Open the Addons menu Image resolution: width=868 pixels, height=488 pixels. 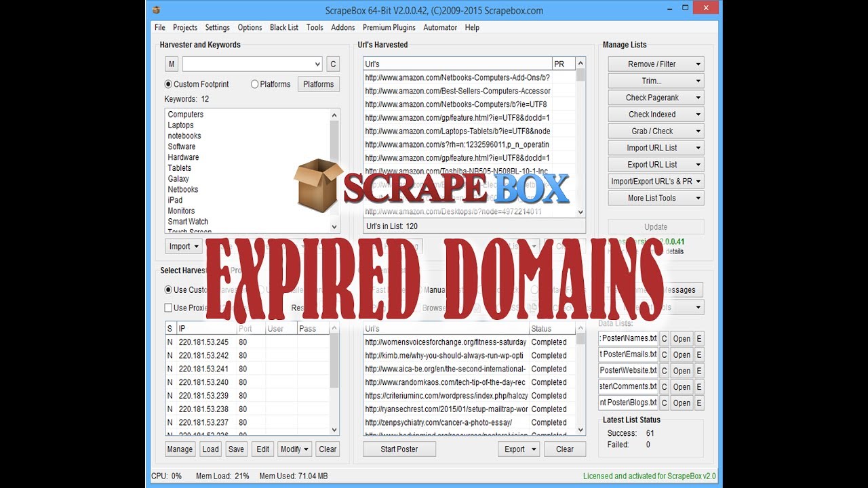click(343, 28)
